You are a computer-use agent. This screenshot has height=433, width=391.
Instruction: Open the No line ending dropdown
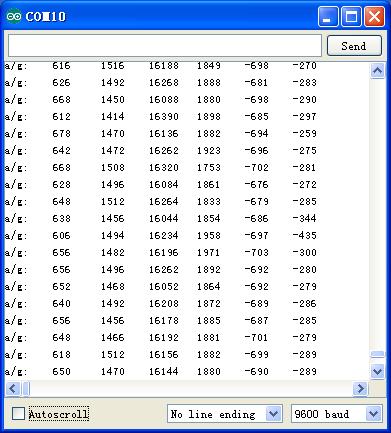coord(225,414)
